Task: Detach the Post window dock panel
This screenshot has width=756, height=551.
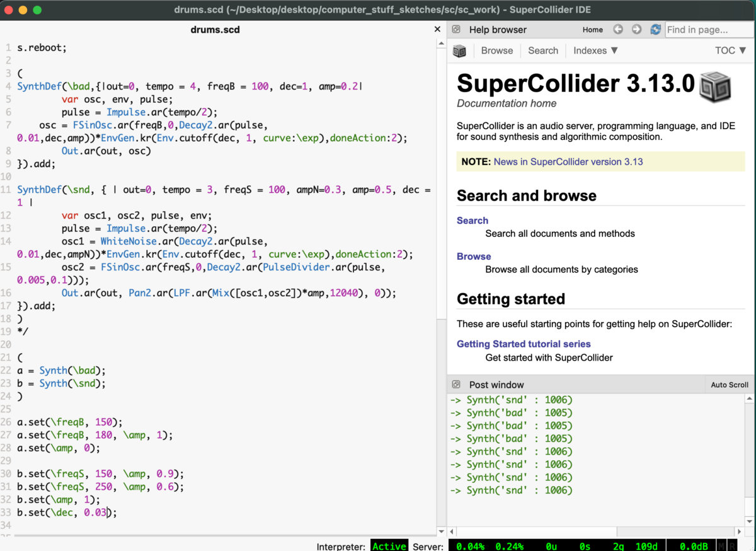Action: [456, 385]
